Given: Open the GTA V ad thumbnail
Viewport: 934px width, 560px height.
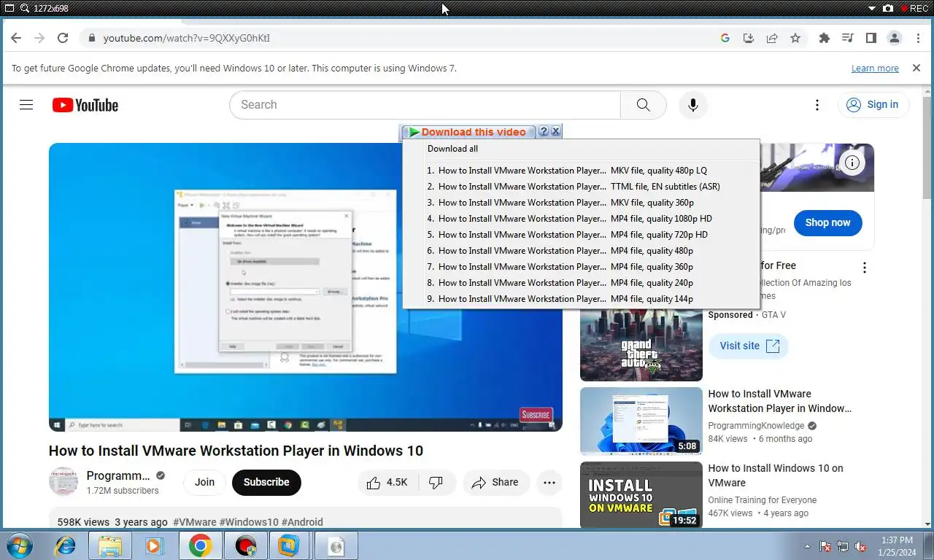Looking at the screenshot, I should (641, 345).
